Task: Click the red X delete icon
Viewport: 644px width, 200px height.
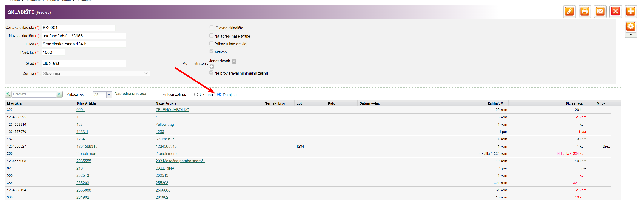Action: pos(615,12)
